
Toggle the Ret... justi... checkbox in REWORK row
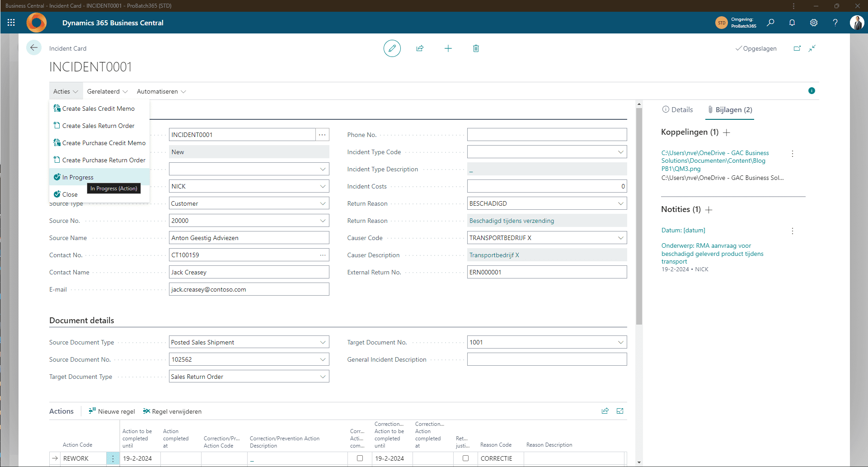(465, 458)
